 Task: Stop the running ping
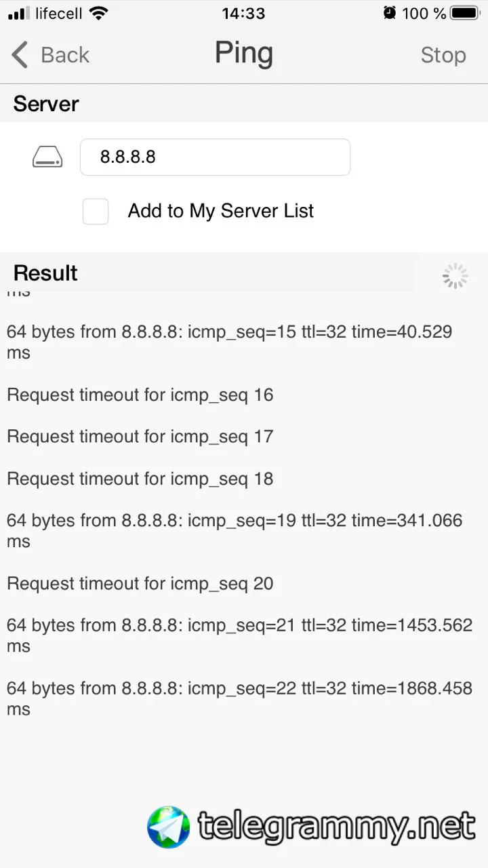pyautogui.click(x=443, y=55)
